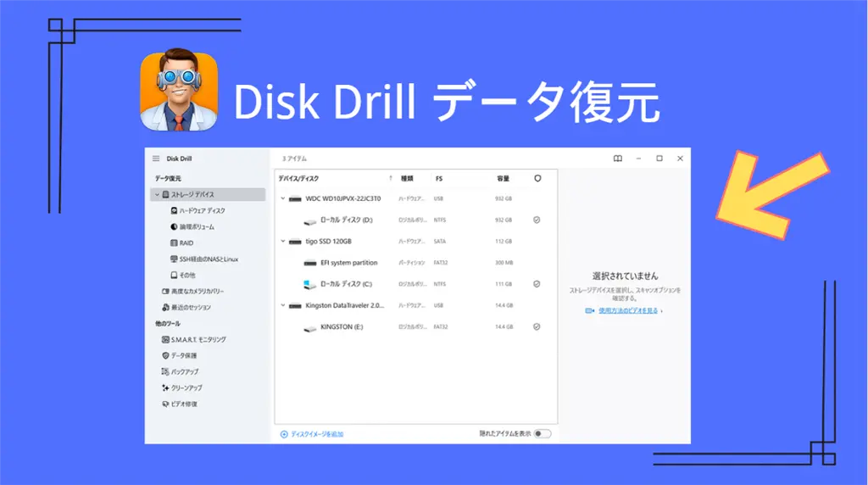Image resolution: width=868 pixels, height=485 pixels.
Task: Toggle 隠れたアイテムを表示 switch
Action: [542, 433]
